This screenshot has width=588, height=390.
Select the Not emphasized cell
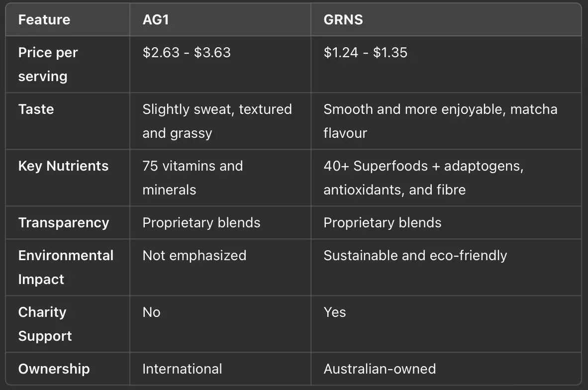click(195, 256)
